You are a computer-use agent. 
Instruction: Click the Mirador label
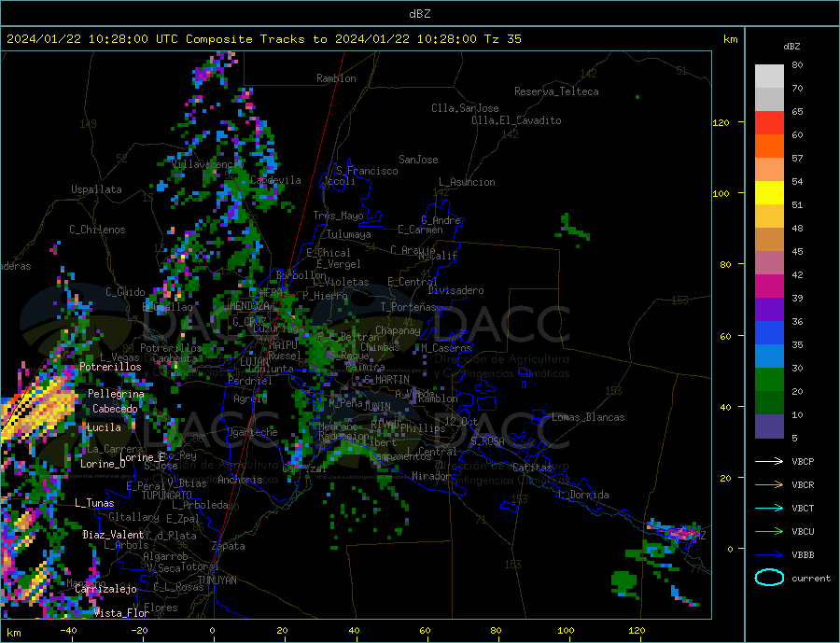(431, 476)
